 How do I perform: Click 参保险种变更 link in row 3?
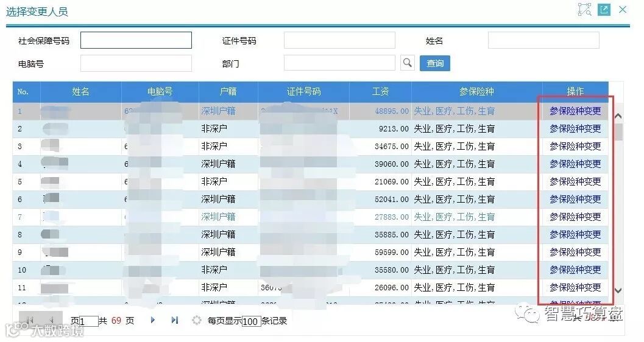point(575,146)
